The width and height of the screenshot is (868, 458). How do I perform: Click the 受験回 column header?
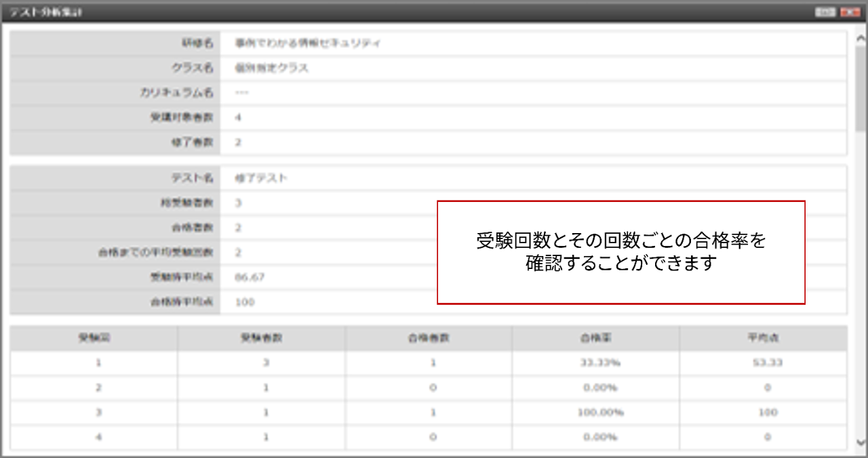pos(94,338)
